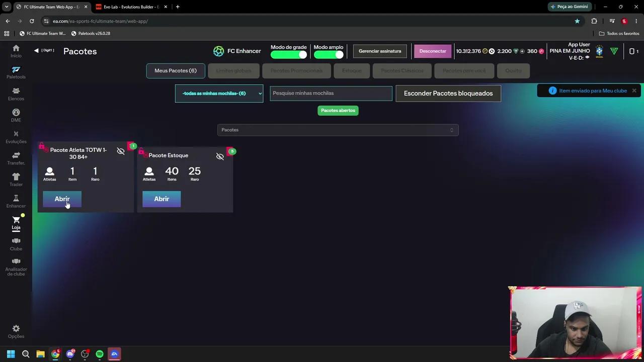The image size is (644, 362).
Task: Select the Pacotes Promocionais tab
Action: coord(296,70)
